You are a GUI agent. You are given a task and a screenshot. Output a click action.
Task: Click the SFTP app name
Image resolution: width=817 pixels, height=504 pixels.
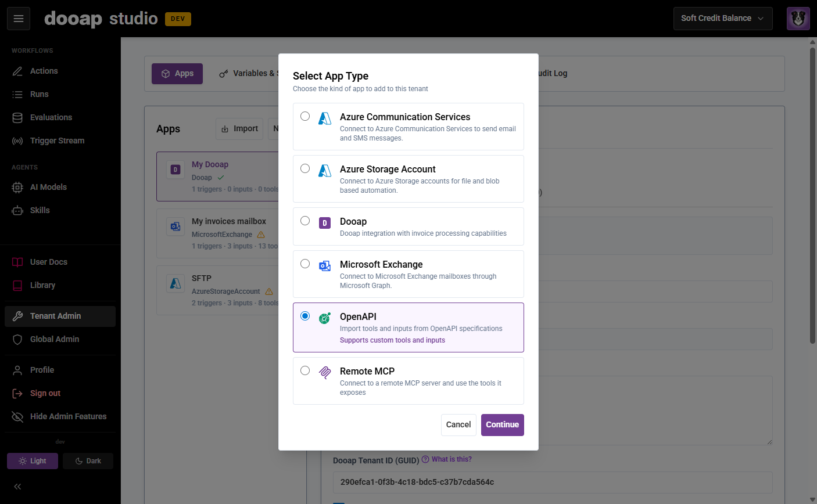202,278
